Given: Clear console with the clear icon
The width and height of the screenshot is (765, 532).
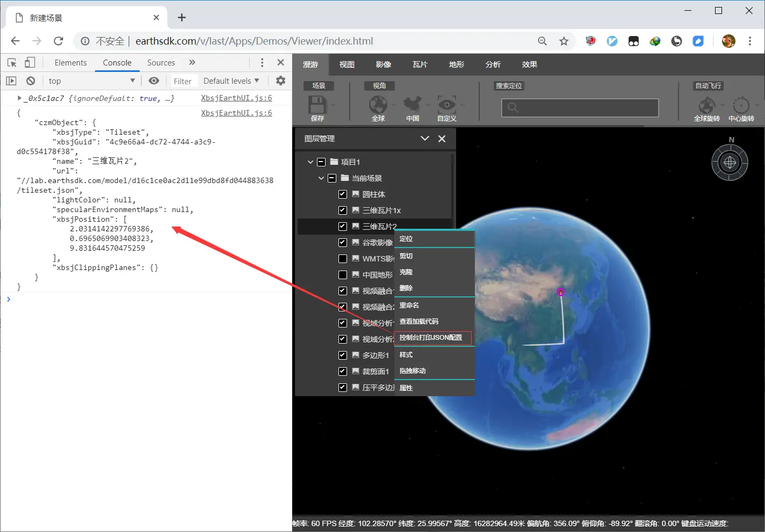Looking at the screenshot, I should (31, 81).
